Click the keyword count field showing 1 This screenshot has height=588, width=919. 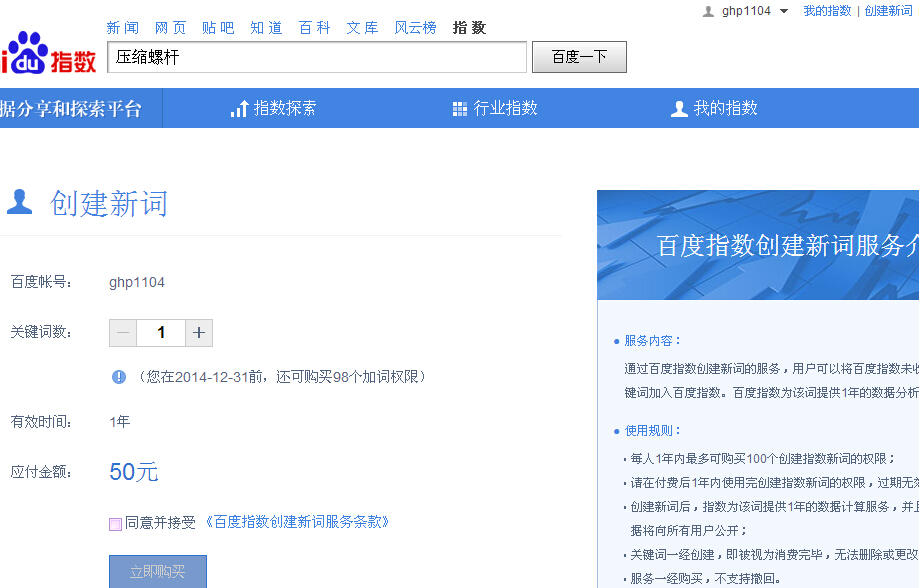point(161,333)
